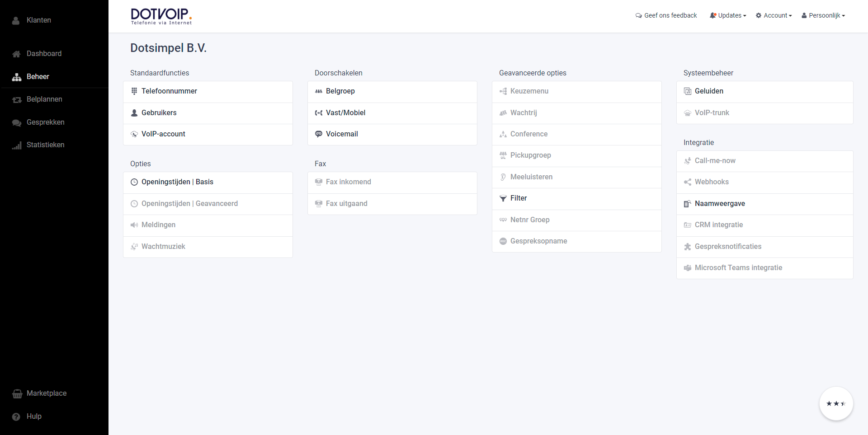
Task: Click the Marketplace shopping bag icon
Action: (x=16, y=393)
